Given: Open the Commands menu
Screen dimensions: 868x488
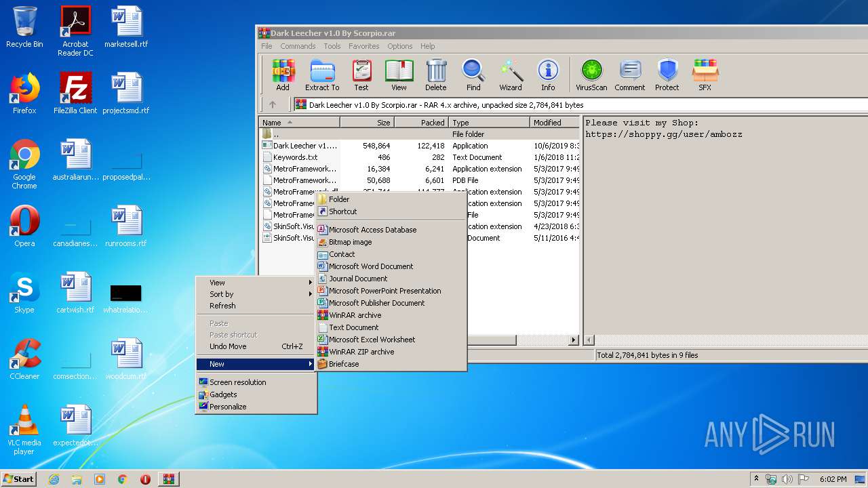Looking at the screenshot, I should [x=298, y=46].
